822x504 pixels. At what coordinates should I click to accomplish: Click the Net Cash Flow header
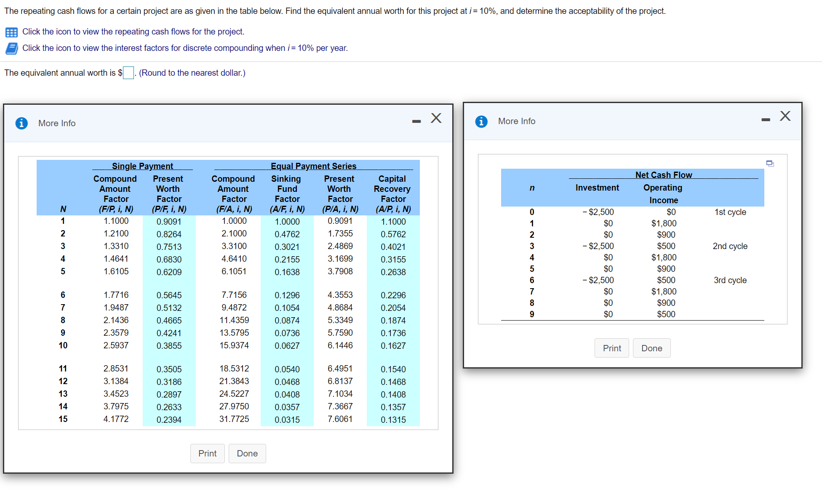pyautogui.click(x=664, y=175)
